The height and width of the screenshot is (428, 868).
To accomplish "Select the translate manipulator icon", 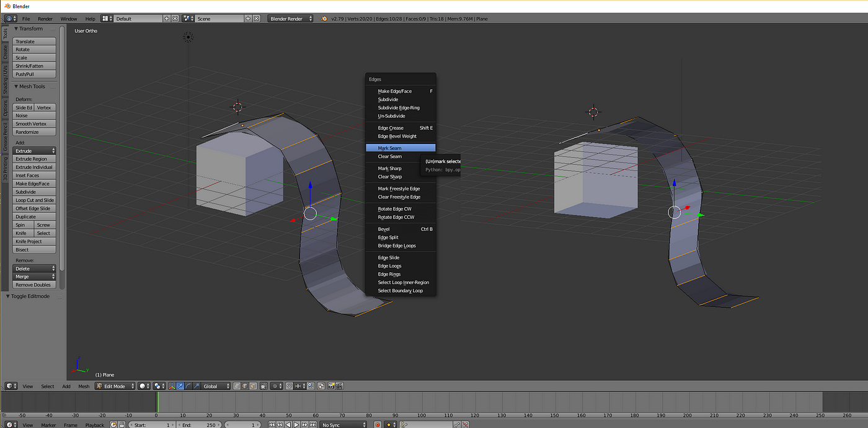I will click(x=180, y=386).
